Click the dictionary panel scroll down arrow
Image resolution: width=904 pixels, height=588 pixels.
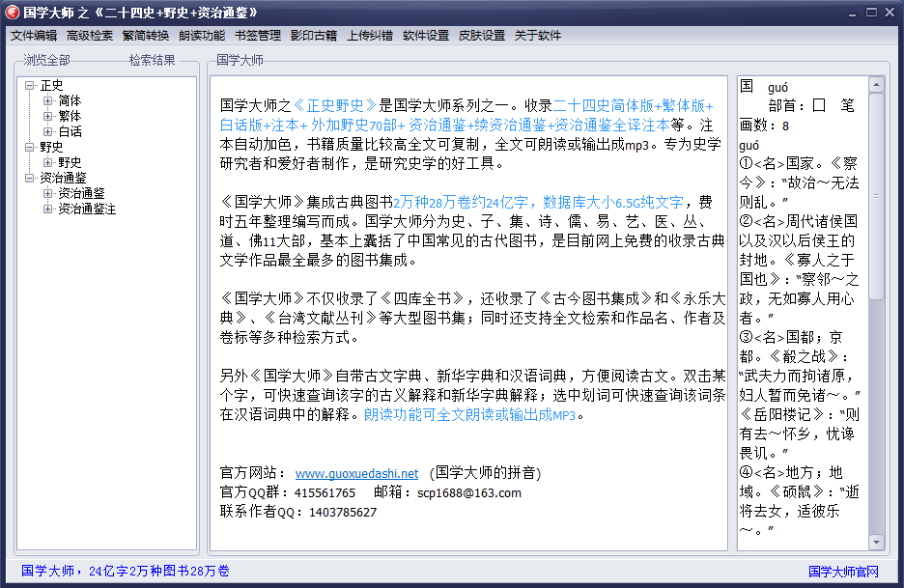click(876, 543)
